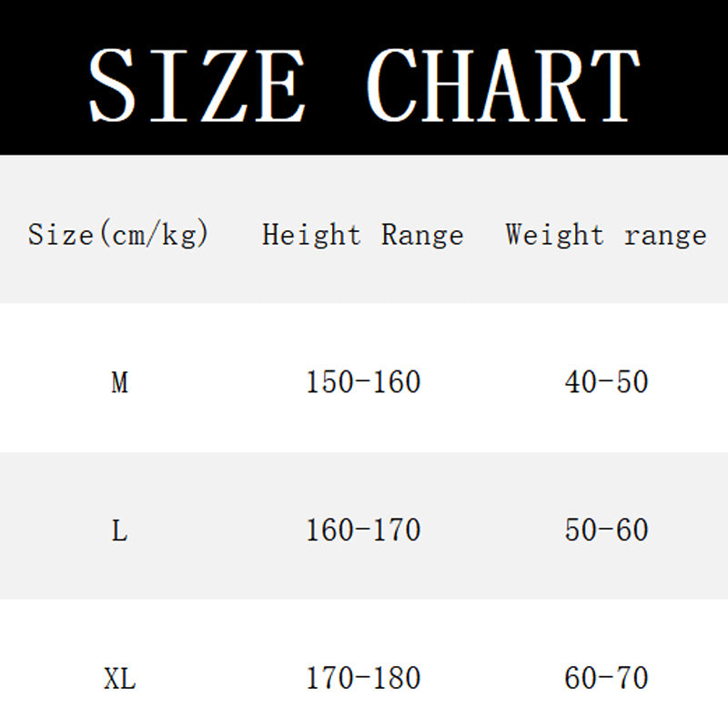Click lowercase 'range' in the Weight range header
Image resolution: width=728 pixels, height=728 pixels.
(665, 236)
